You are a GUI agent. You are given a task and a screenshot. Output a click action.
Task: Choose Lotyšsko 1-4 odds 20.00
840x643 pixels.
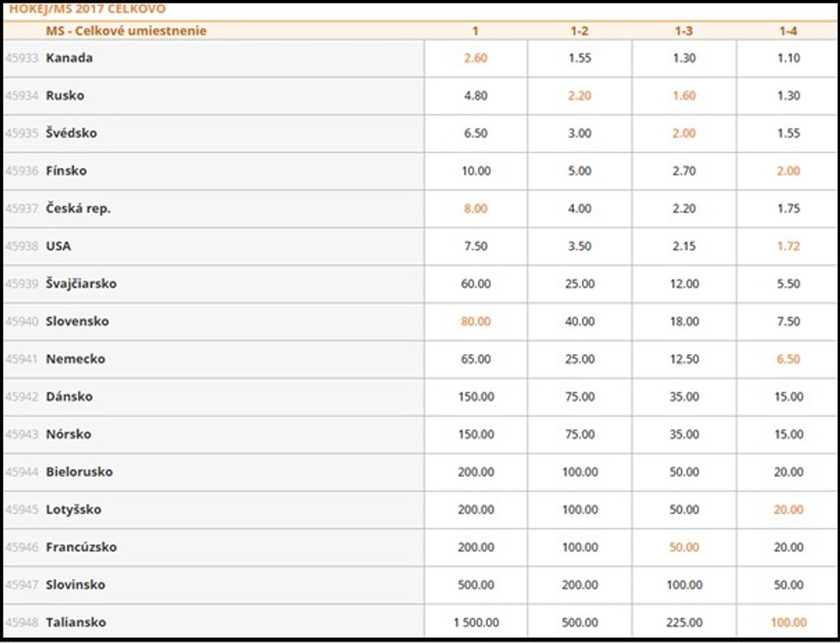[787, 509]
